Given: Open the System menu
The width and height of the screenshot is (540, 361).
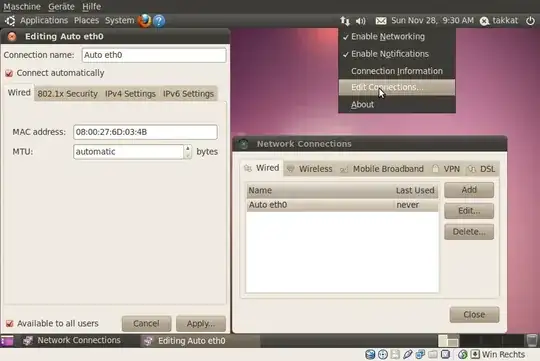Looking at the screenshot, I should pyautogui.click(x=120, y=21).
